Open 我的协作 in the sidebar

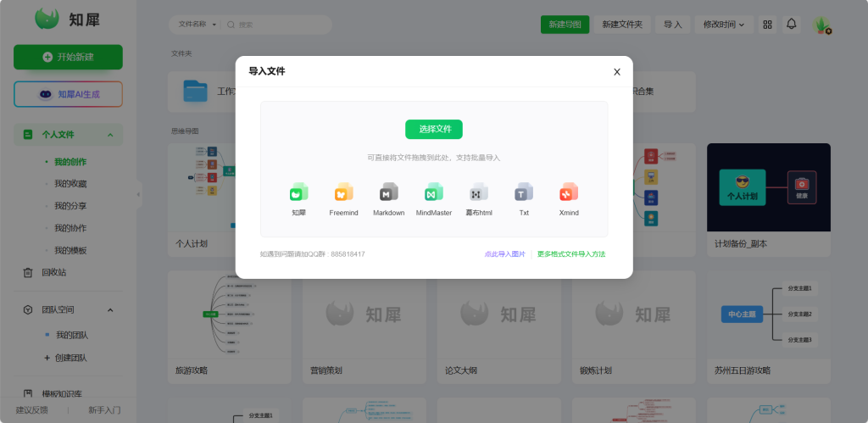[70, 228]
